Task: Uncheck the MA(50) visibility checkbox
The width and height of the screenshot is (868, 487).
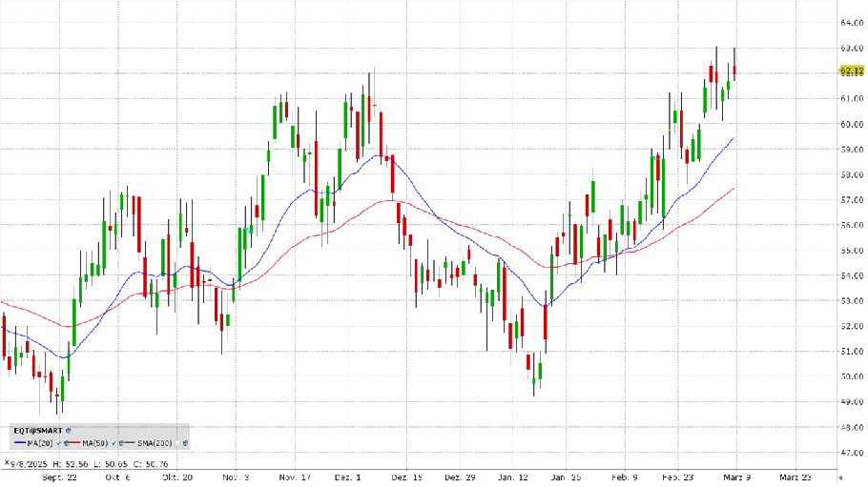Action: click(x=114, y=443)
